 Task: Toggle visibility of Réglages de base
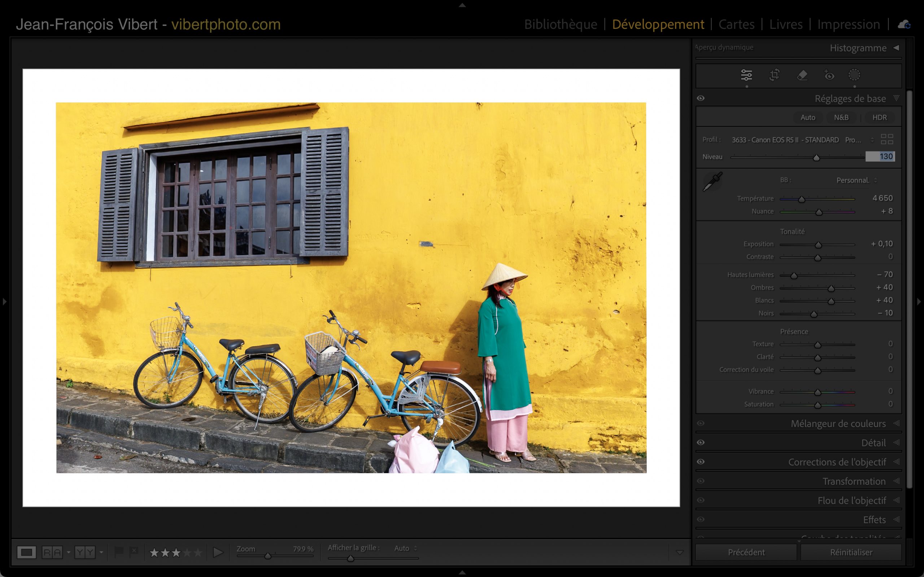pyautogui.click(x=701, y=98)
